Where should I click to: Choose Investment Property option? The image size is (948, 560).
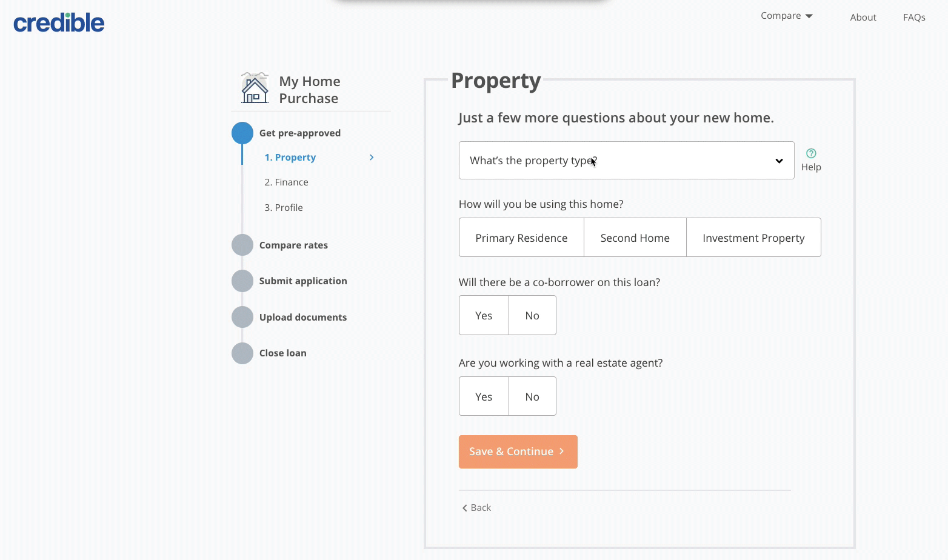(x=753, y=238)
